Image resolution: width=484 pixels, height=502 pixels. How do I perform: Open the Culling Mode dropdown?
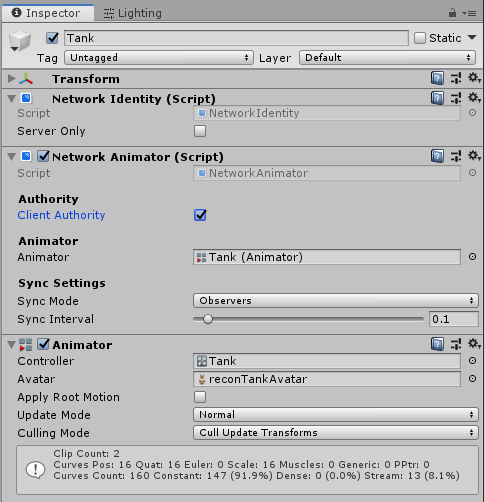[336, 433]
